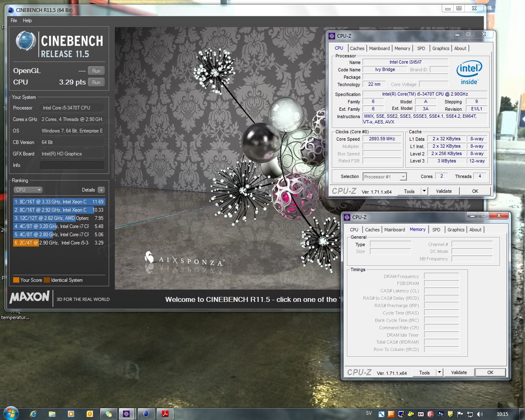The width and height of the screenshot is (525, 420).
Task: Switch to Graphics tab in lower CPU-Z
Action: (x=456, y=230)
